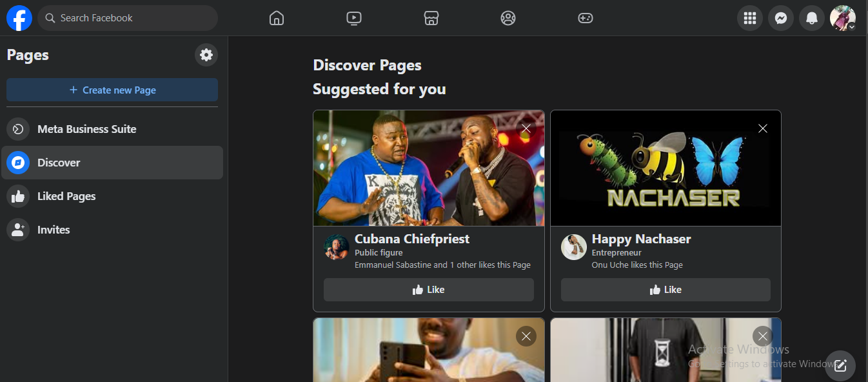
Task: Open the Home feed icon
Action: pyautogui.click(x=277, y=18)
